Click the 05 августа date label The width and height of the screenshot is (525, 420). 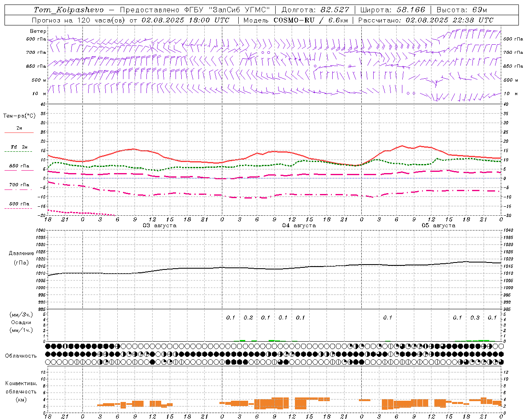(x=438, y=226)
